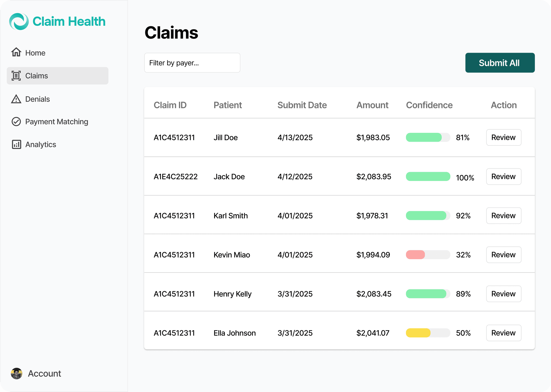Open the Account profile avatar
This screenshot has height=392, width=551.
click(x=17, y=373)
